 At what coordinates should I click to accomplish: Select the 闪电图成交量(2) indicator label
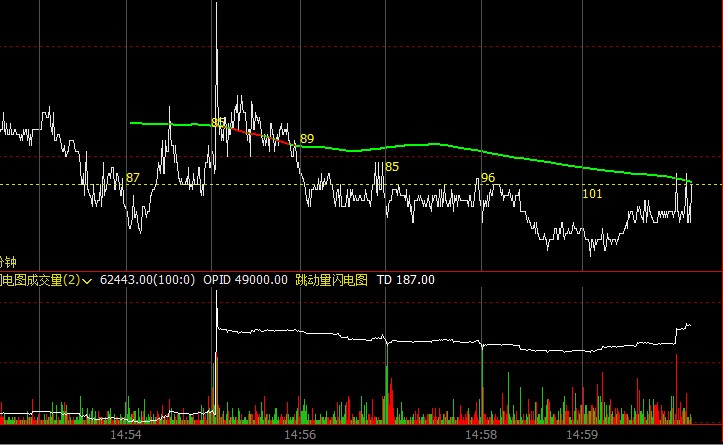pyautogui.click(x=40, y=280)
